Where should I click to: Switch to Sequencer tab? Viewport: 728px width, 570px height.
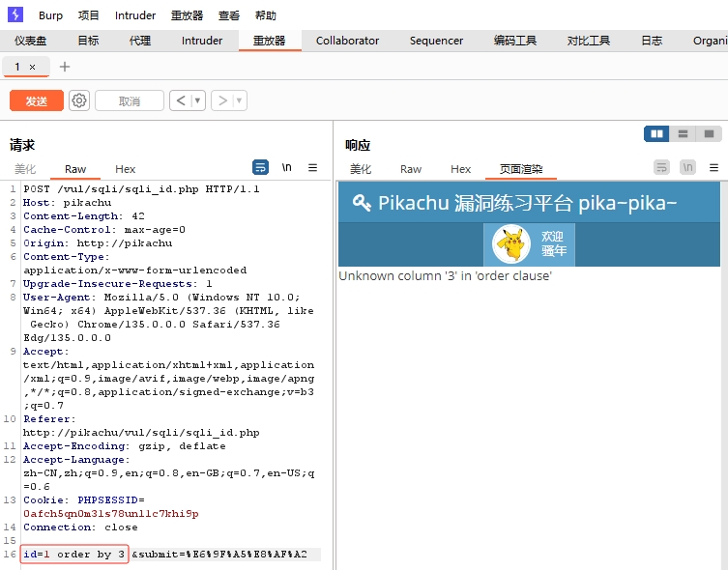(436, 41)
